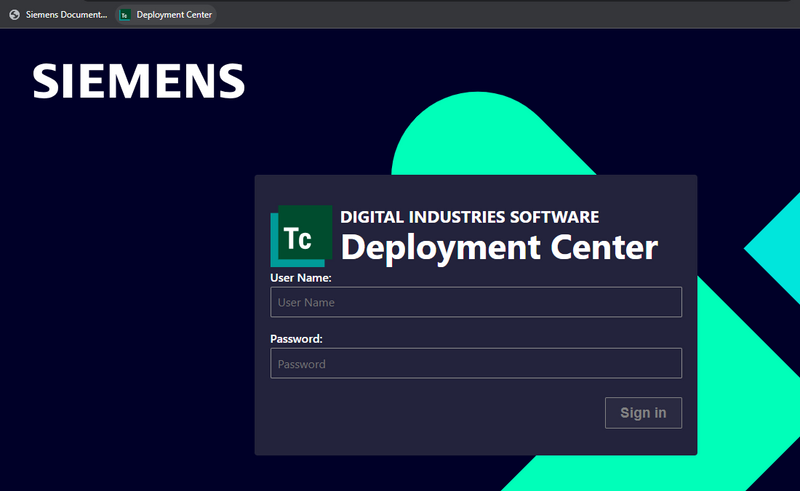800x491 pixels.
Task: Click the globe icon on Siemens Documentation tab
Action: click(x=15, y=15)
